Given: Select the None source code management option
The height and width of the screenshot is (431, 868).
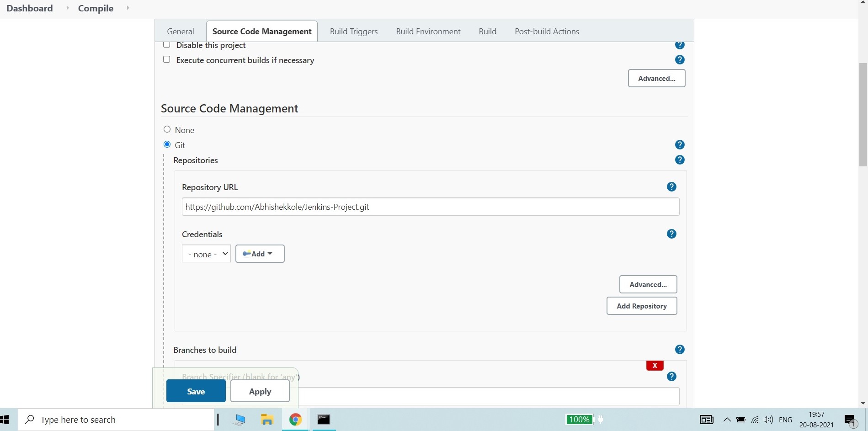Looking at the screenshot, I should point(167,129).
